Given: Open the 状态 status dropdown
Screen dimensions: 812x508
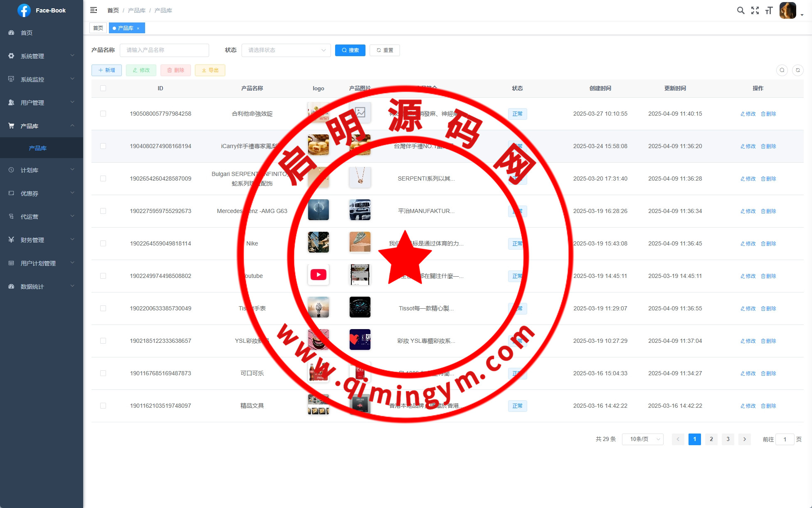Looking at the screenshot, I should tap(286, 50).
